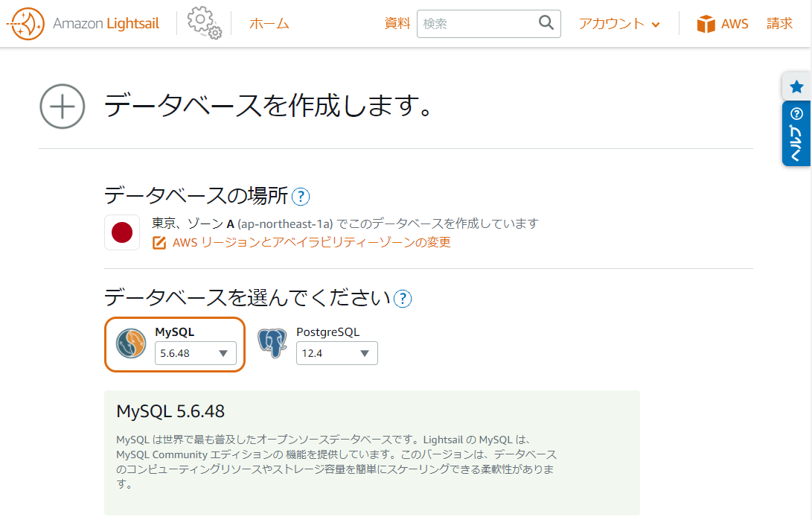Open the gear settings icon in header
The height and width of the screenshot is (520, 812).
tap(204, 23)
